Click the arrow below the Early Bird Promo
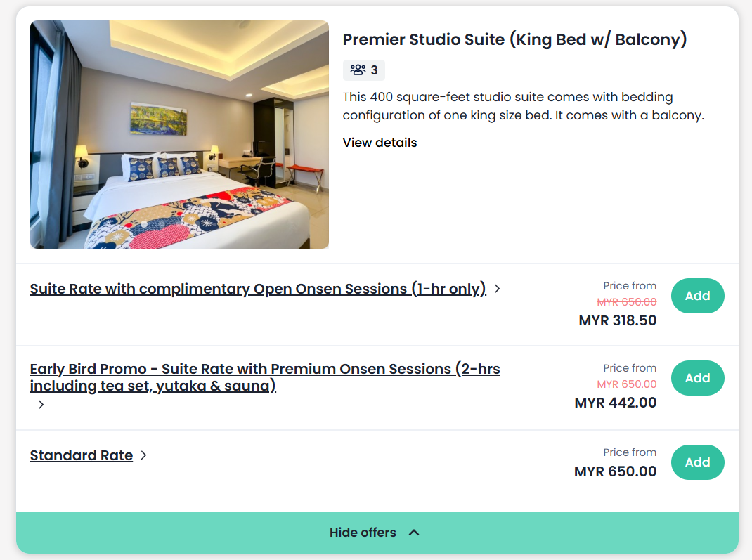The width and height of the screenshot is (752, 560). click(x=41, y=405)
